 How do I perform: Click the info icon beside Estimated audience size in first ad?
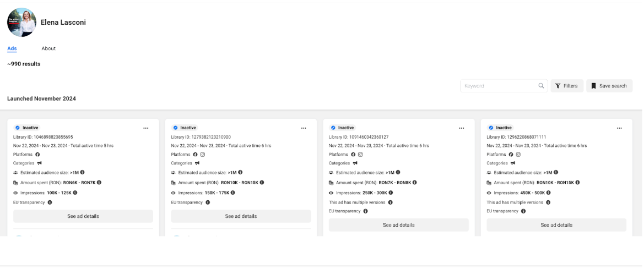(x=82, y=173)
